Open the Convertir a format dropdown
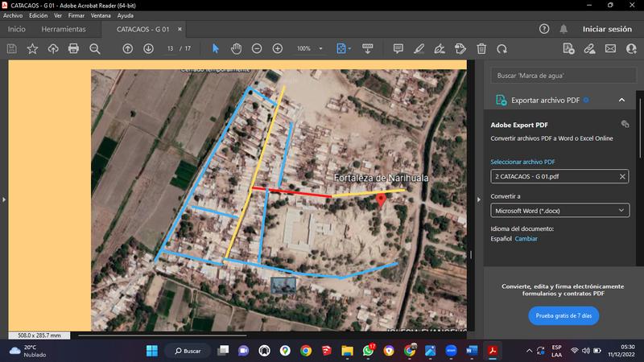Image resolution: width=644 pixels, height=362 pixels. coord(559,211)
